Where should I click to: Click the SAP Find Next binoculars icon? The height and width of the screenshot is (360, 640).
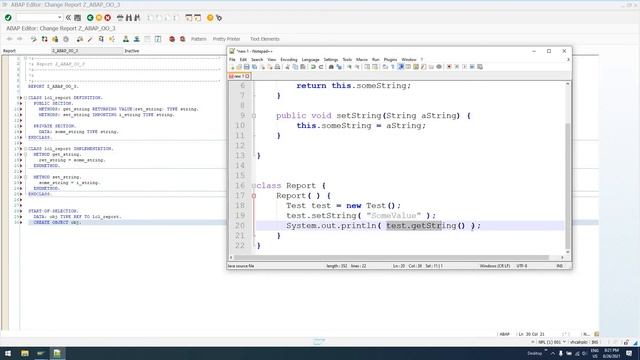tap(137, 18)
